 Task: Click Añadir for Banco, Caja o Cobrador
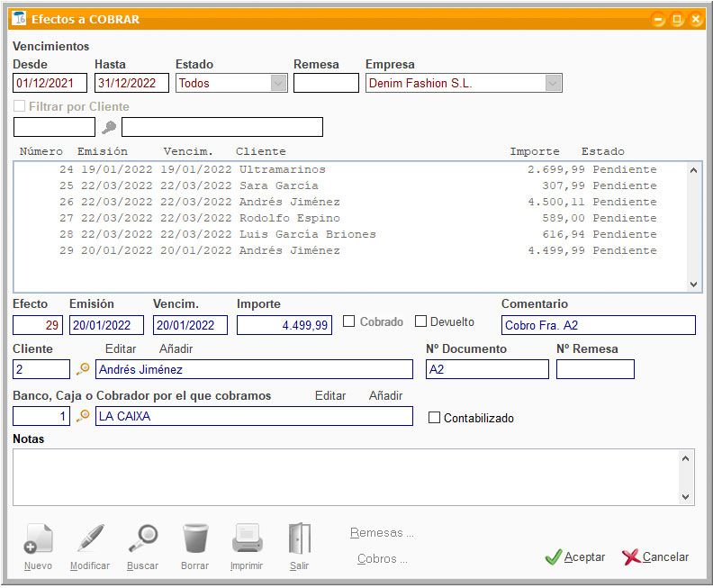point(385,395)
